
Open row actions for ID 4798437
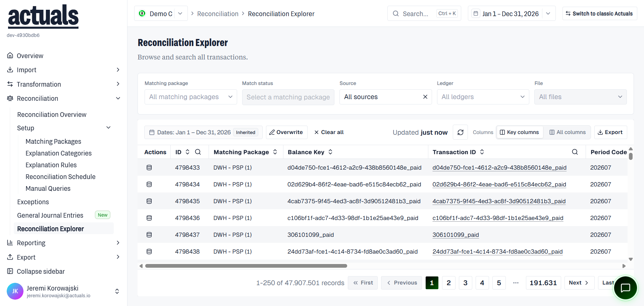[149, 235]
